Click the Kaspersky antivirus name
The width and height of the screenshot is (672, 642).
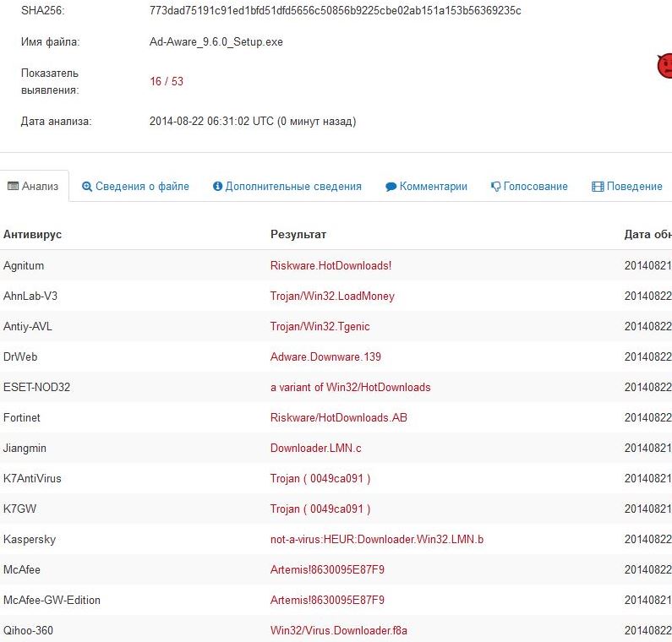[30, 539]
